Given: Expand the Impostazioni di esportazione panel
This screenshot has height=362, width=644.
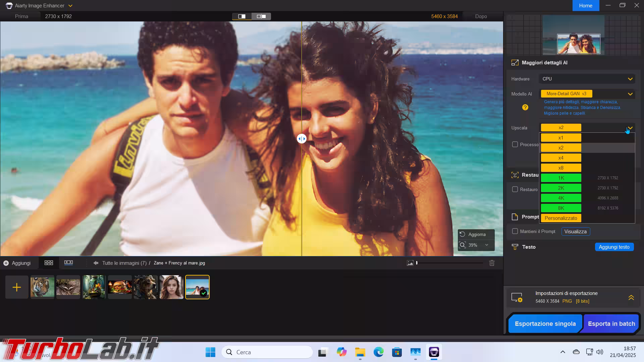Looking at the screenshot, I should tap(631, 297).
